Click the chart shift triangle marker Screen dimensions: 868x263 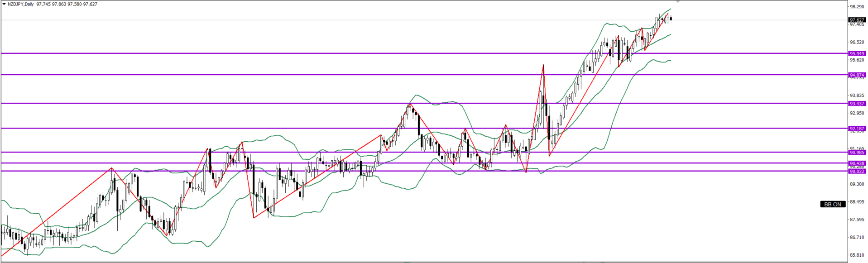(678, 2)
